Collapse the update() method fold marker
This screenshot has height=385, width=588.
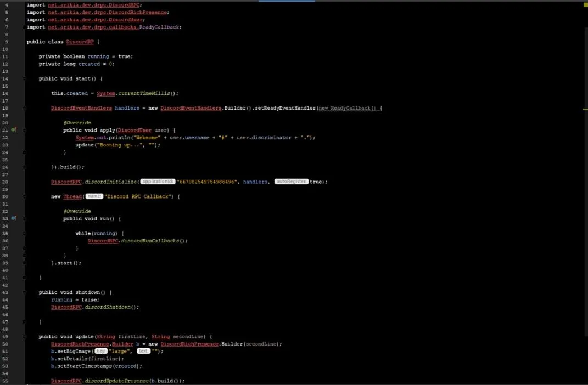(25, 336)
